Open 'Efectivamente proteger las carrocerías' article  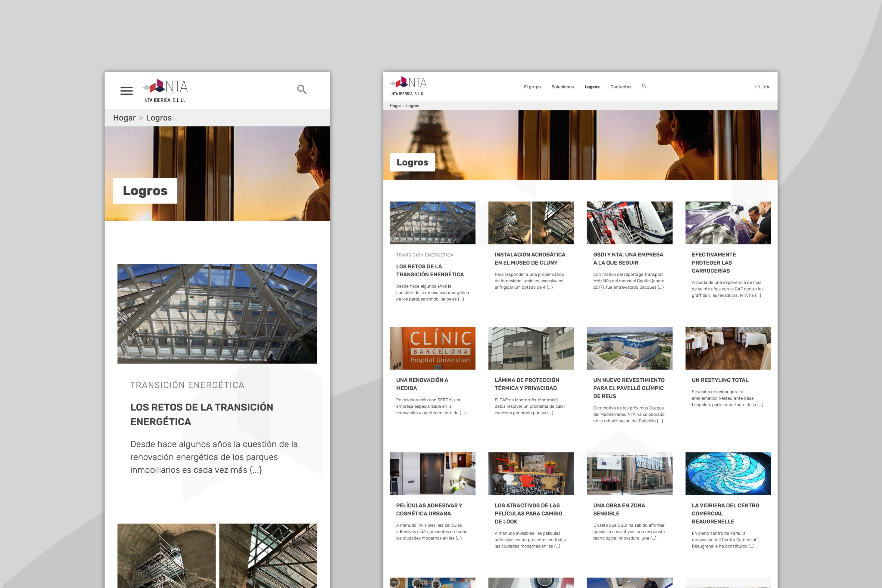[714, 263]
